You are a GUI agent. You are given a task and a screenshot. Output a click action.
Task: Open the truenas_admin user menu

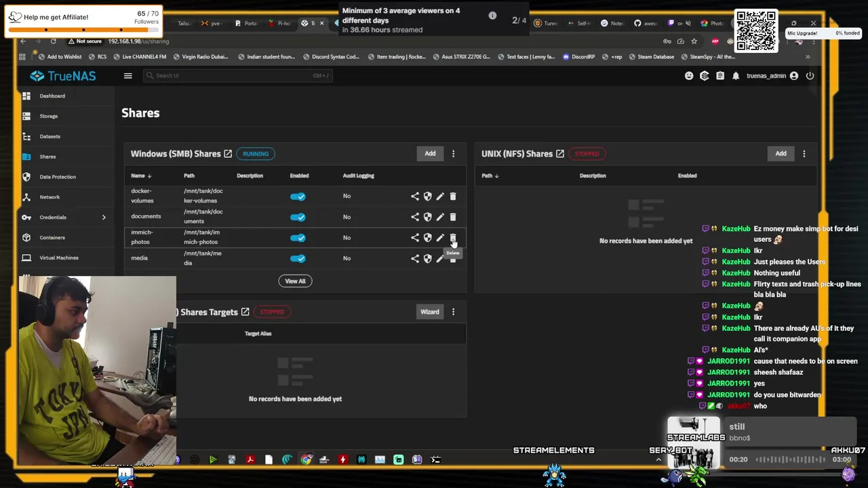pyautogui.click(x=772, y=76)
